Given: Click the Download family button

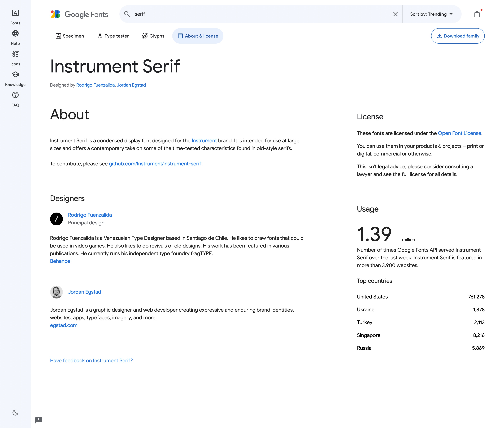Looking at the screenshot, I should (458, 36).
